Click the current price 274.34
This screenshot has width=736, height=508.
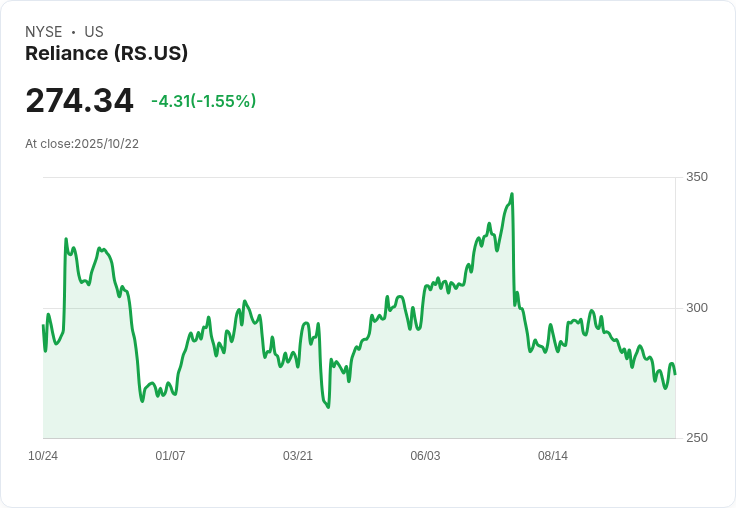(x=79, y=101)
